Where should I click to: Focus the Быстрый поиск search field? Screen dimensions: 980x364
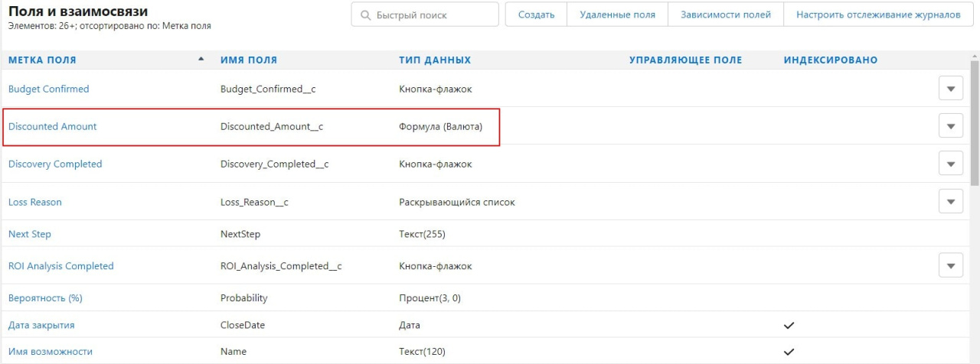click(x=425, y=15)
